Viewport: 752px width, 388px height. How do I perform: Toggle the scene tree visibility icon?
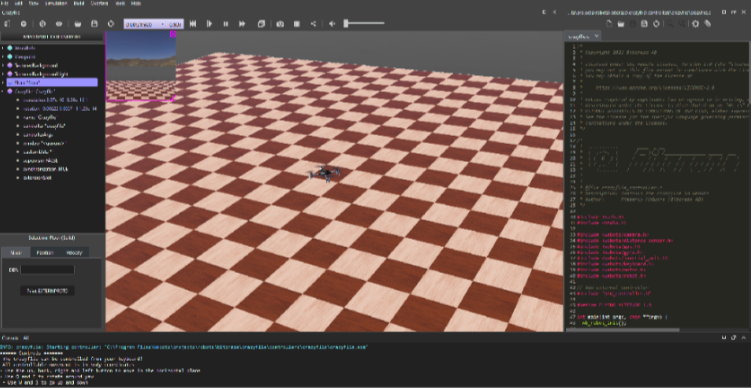7,24
